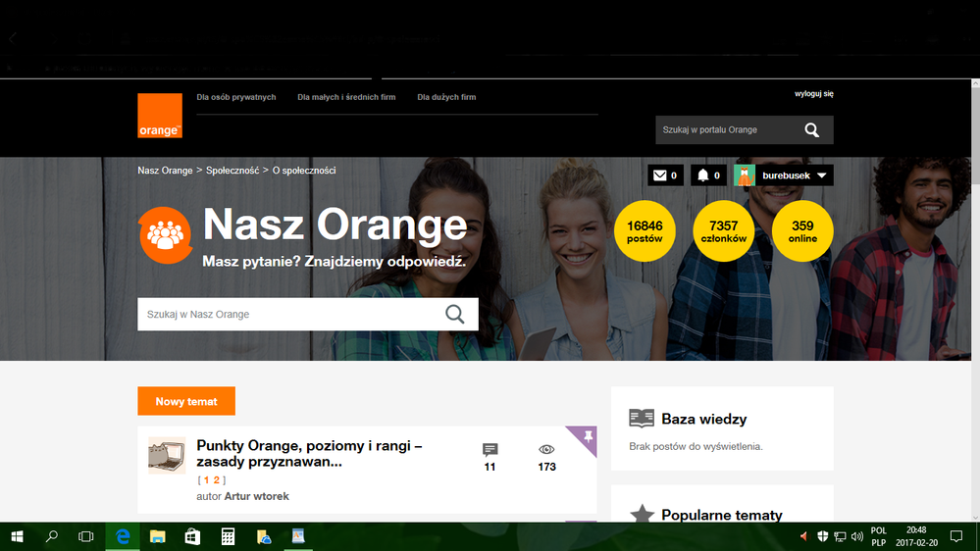Image resolution: width=980 pixels, height=551 pixels.
Task: Click the portal search magnifier icon
Action: click(x=812, y=130)
